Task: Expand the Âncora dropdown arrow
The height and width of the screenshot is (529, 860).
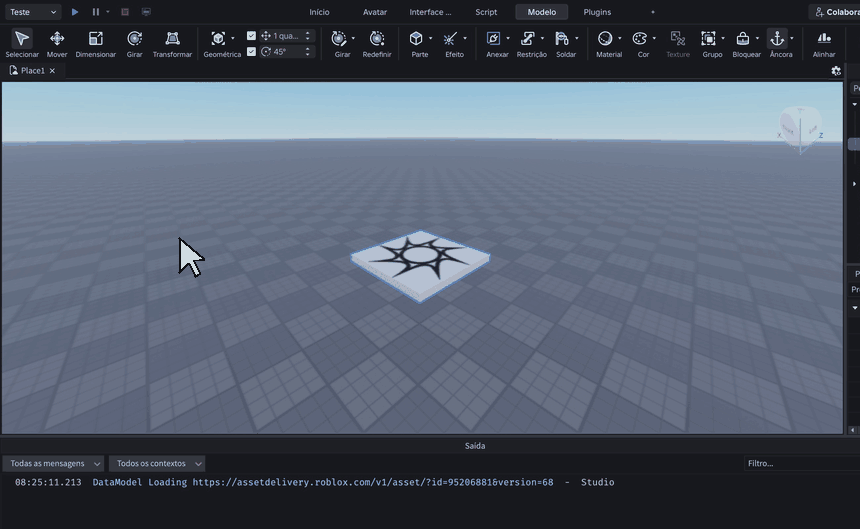Action: coord(791,38)
